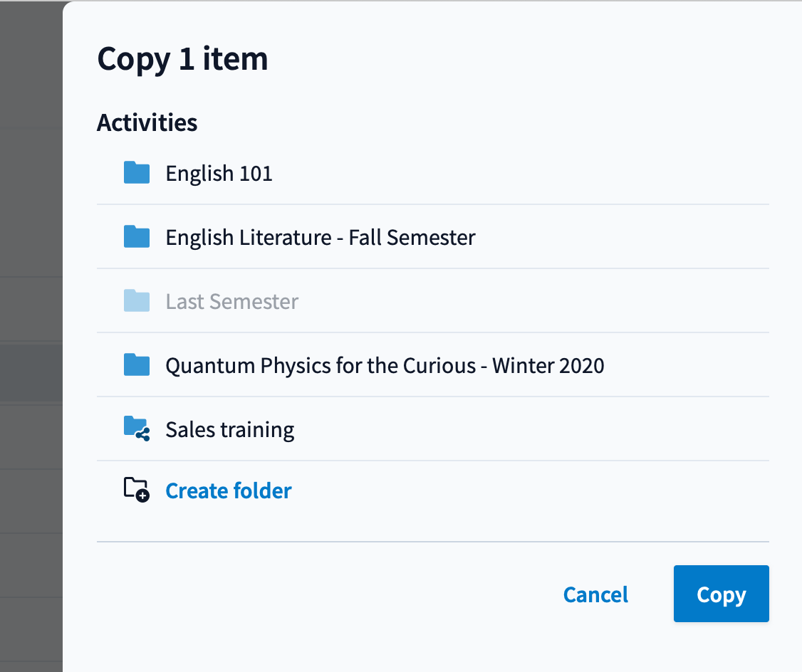This screenshot has height=672, width=802.
Task: Click the highlighted row behind the overlay
Action: tap(31, 373)
